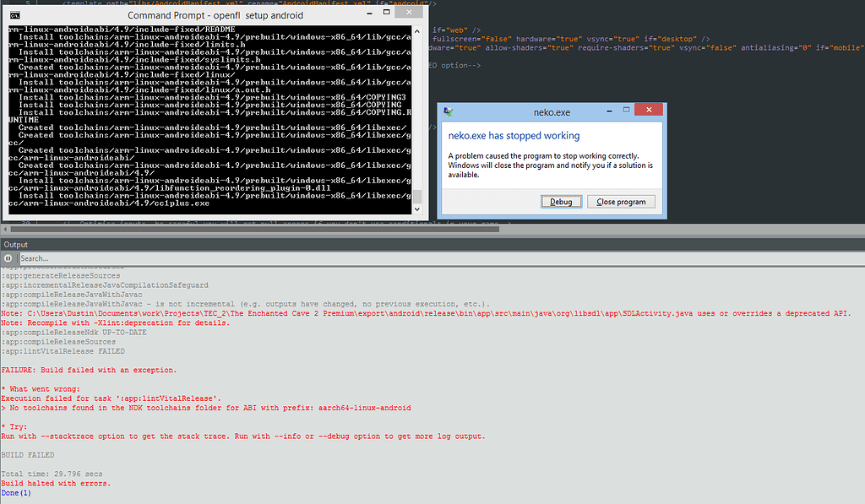Click 'BUILD FAILED' line in Output
The width and height of the screenshot is (865, 504).
click(28, 455)
